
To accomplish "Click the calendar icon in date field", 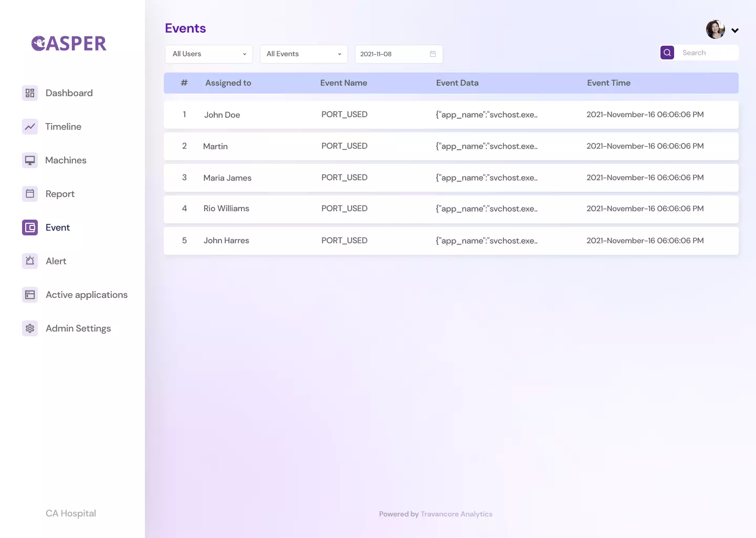I will [433, 54].
